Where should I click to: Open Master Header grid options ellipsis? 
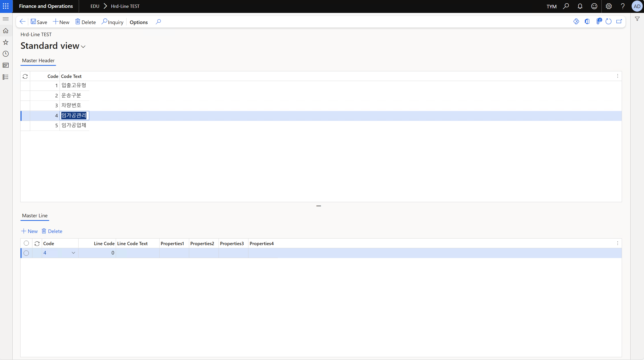(x=617, y=76)
